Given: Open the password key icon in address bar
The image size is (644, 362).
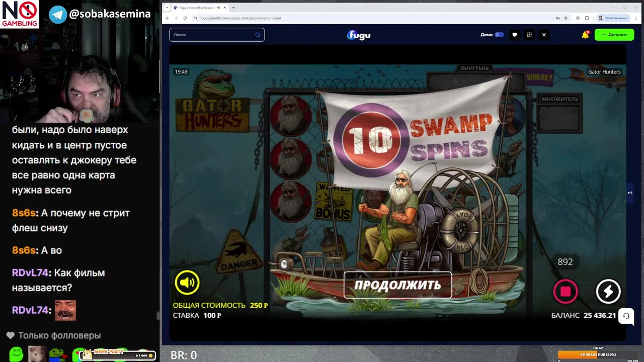Looking at the screenshot, I should tap(557, 18).
